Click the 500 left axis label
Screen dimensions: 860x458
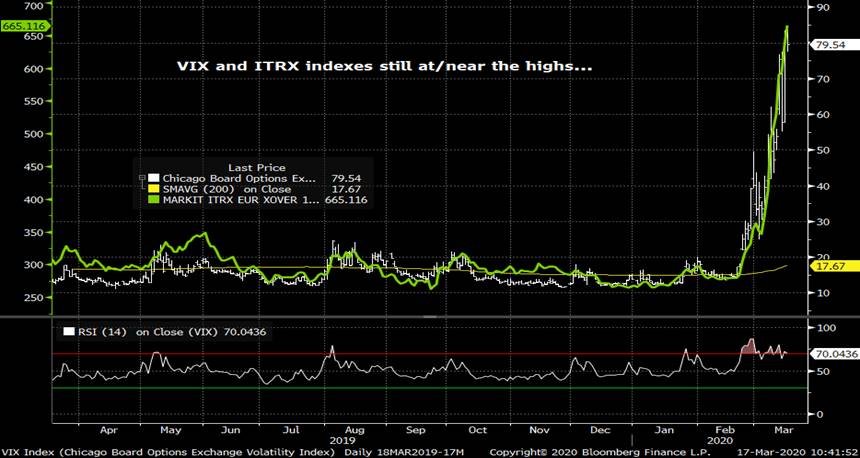[x=35, y=134]
